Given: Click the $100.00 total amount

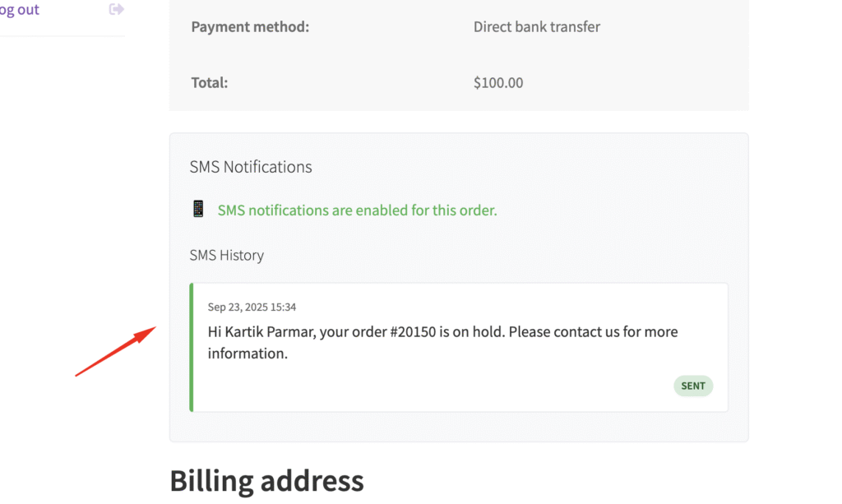Looking at the screenshot, I should [x=498, y=82].
